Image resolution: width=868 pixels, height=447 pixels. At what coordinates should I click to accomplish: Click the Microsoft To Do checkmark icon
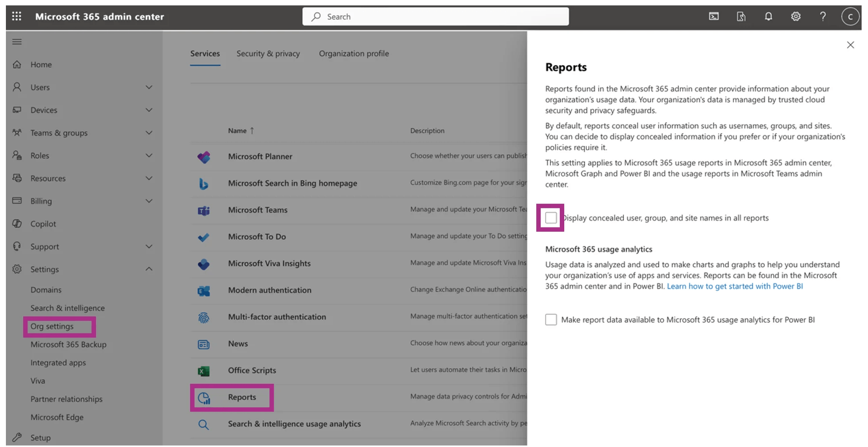tap(203, 237)
